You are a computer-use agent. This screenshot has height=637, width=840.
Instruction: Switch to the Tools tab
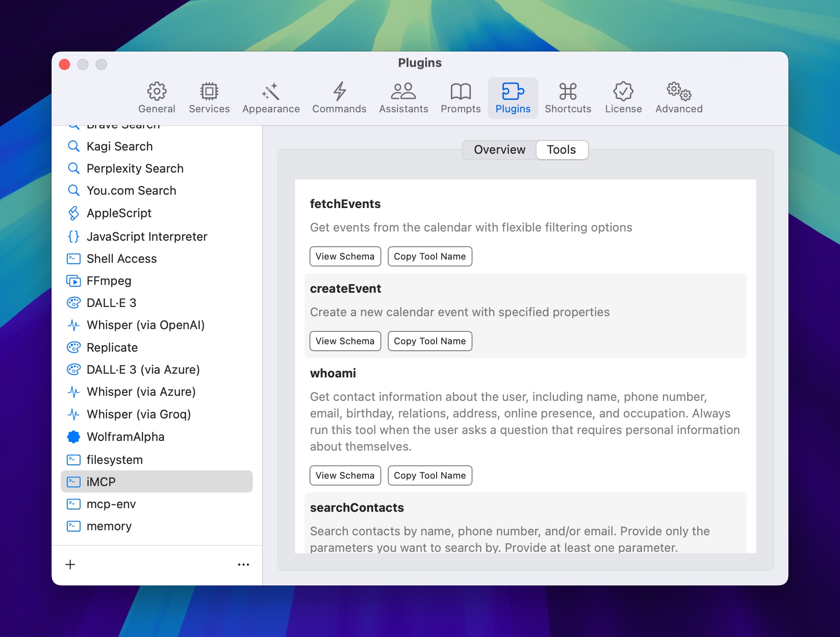(561, 150)
